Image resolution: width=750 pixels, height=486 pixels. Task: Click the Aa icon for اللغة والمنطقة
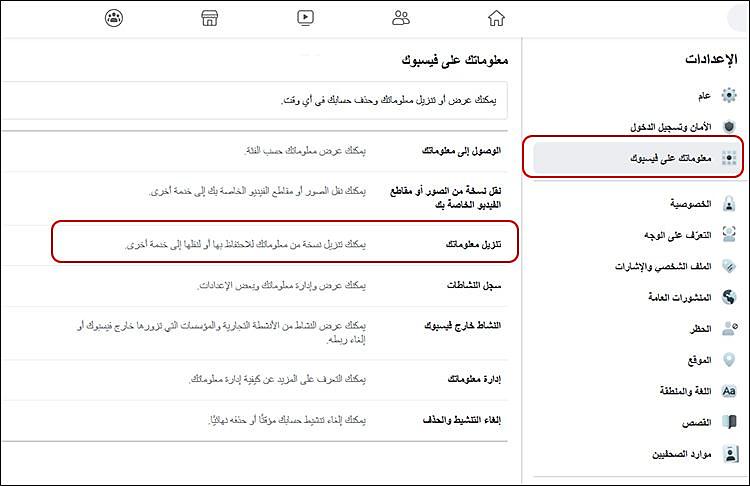tap(728, 391)
